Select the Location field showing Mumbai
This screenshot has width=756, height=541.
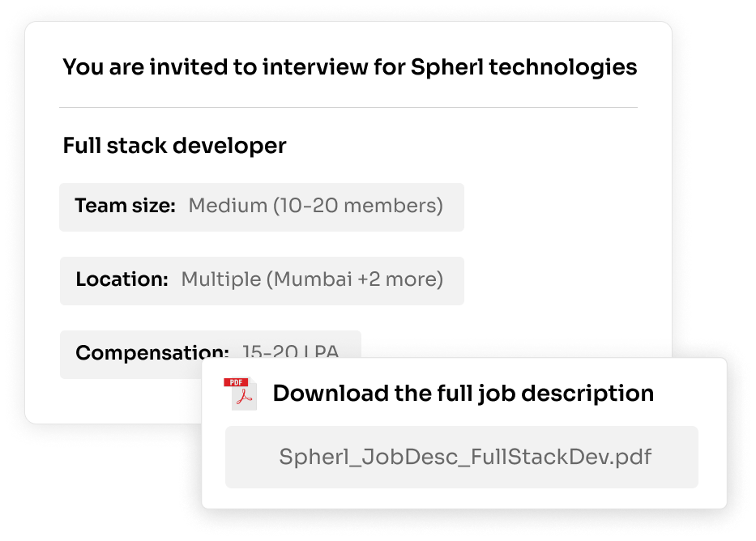(x=262, y=280)
